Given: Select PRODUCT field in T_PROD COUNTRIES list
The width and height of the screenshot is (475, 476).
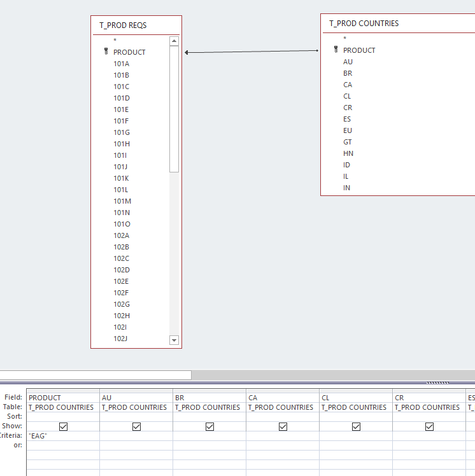Looking at the screenshot, I should click(x=359, y=50).
